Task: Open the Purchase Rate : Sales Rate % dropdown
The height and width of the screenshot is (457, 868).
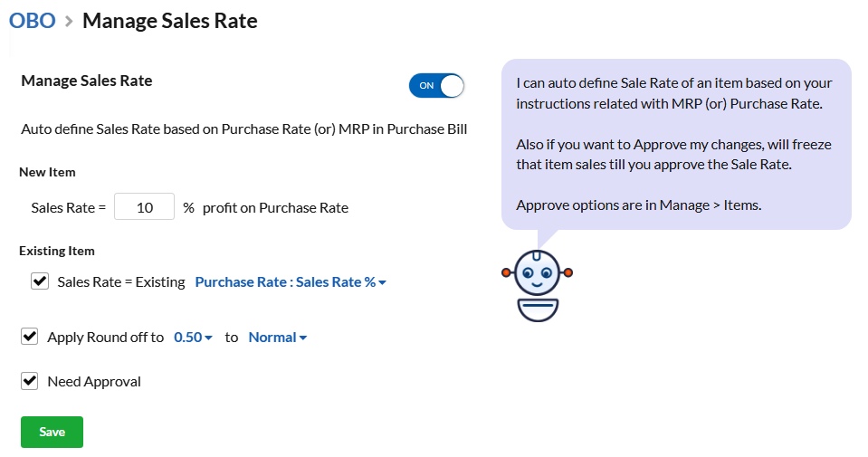Action: click(291, 282)
